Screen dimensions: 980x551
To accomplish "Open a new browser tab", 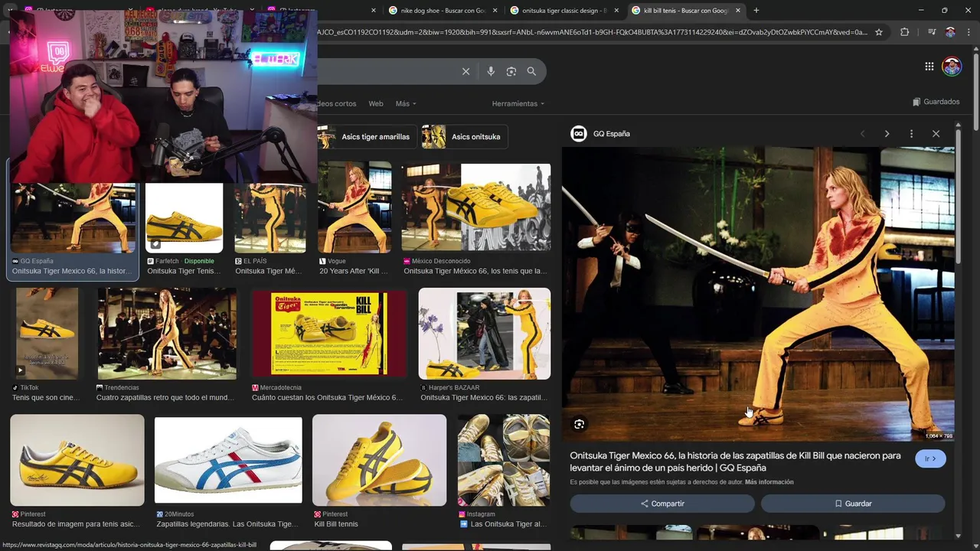I will [x=756, y=11].
